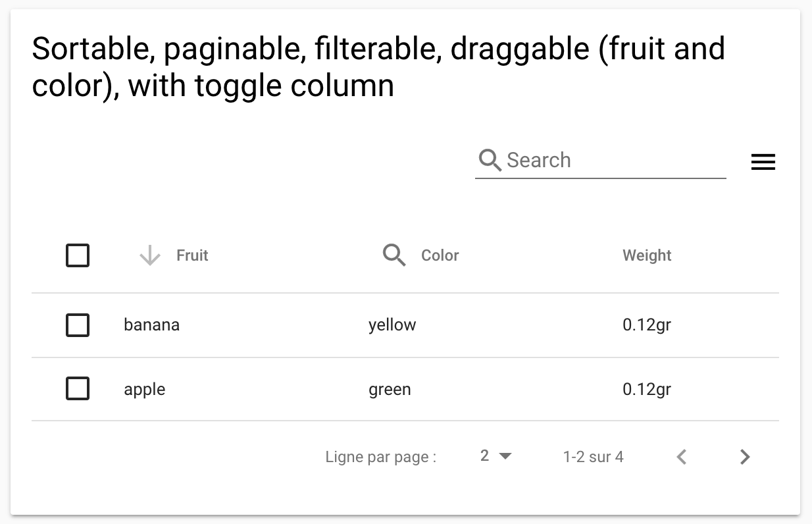
Task: Click the magnifier icon in search field
Action: coord(490,160)
